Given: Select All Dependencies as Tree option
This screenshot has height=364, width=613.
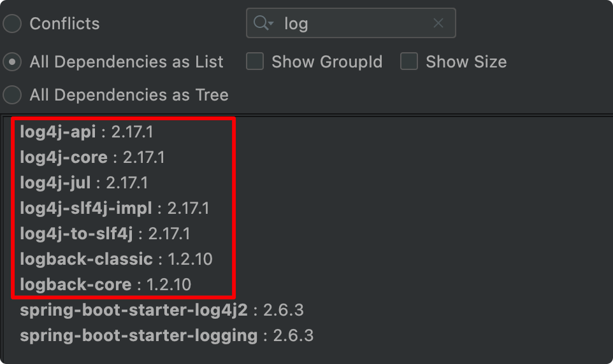Looking at the screenshot, I should coord(12,95).
